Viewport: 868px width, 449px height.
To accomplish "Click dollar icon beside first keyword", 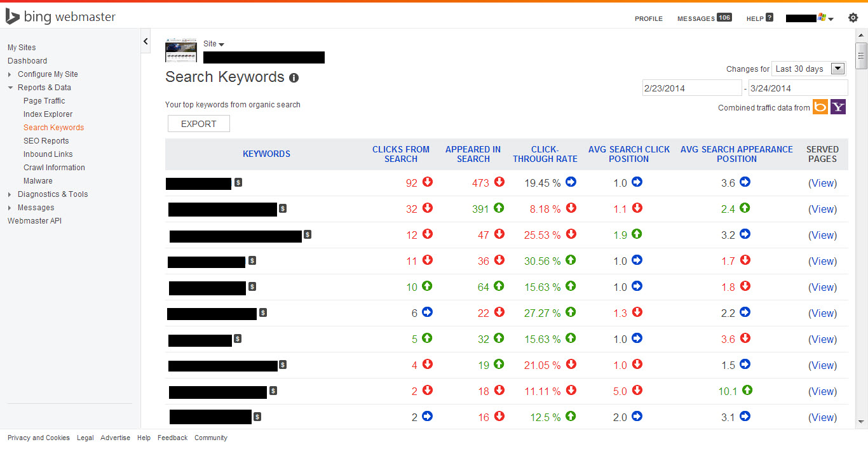I will click(x=238, y=182).
